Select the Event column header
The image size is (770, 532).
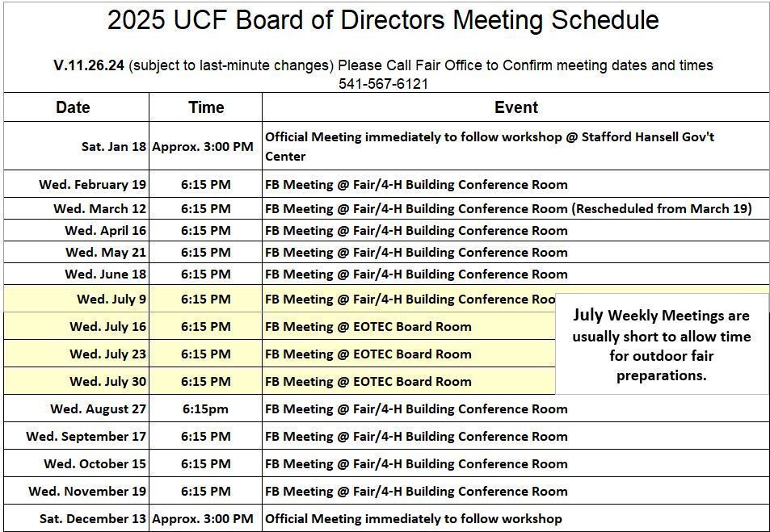pyautogui.click(x=515, y=107)
